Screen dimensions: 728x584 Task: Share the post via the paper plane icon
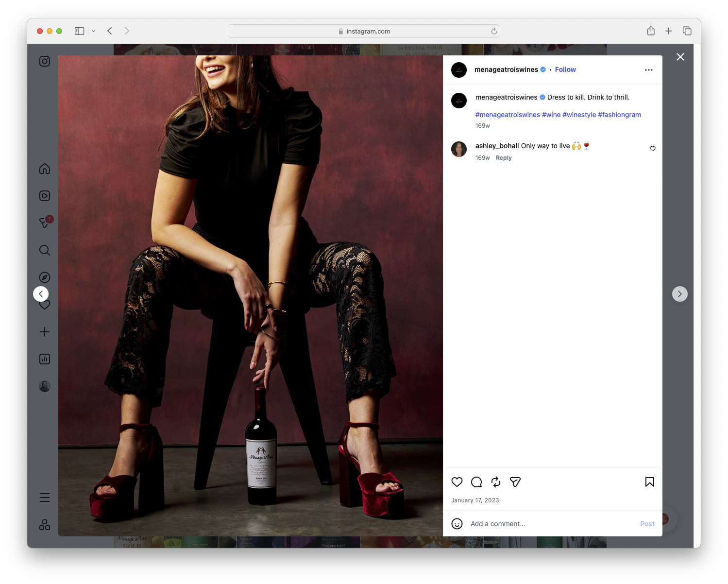(x=515, y=482)
